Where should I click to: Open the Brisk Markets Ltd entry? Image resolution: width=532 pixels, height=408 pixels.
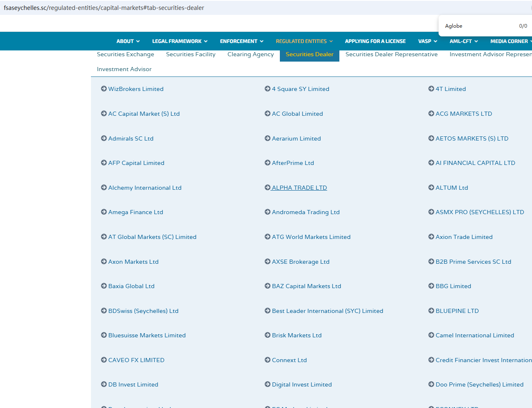297,335
